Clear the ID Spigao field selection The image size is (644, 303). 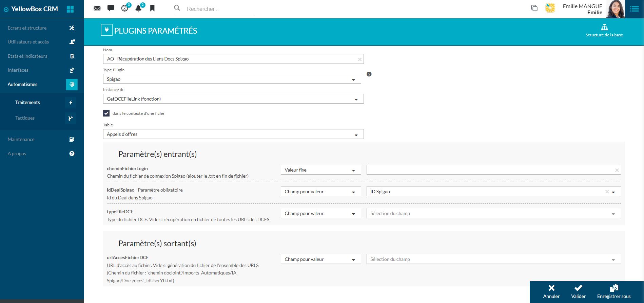(607, 192)
